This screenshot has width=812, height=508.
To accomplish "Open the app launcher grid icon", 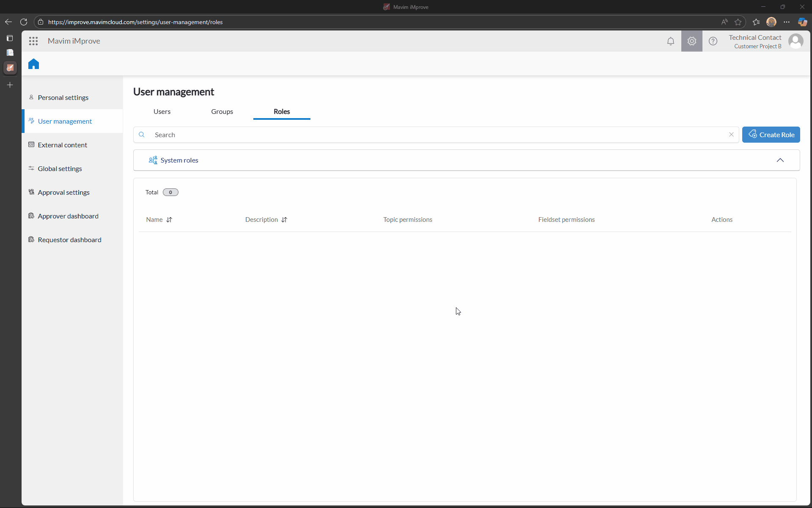I will pos(33,41).
